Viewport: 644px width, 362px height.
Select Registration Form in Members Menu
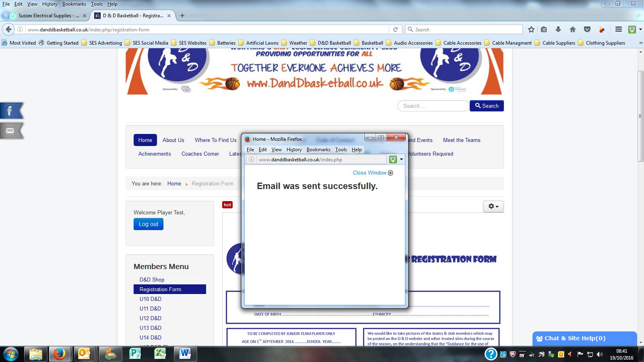point(170,289)
